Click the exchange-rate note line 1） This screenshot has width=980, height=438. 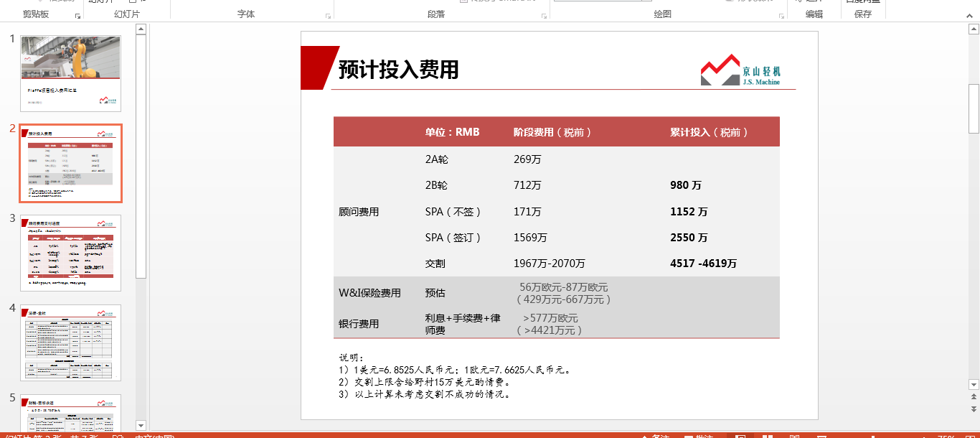click(455, 370)
